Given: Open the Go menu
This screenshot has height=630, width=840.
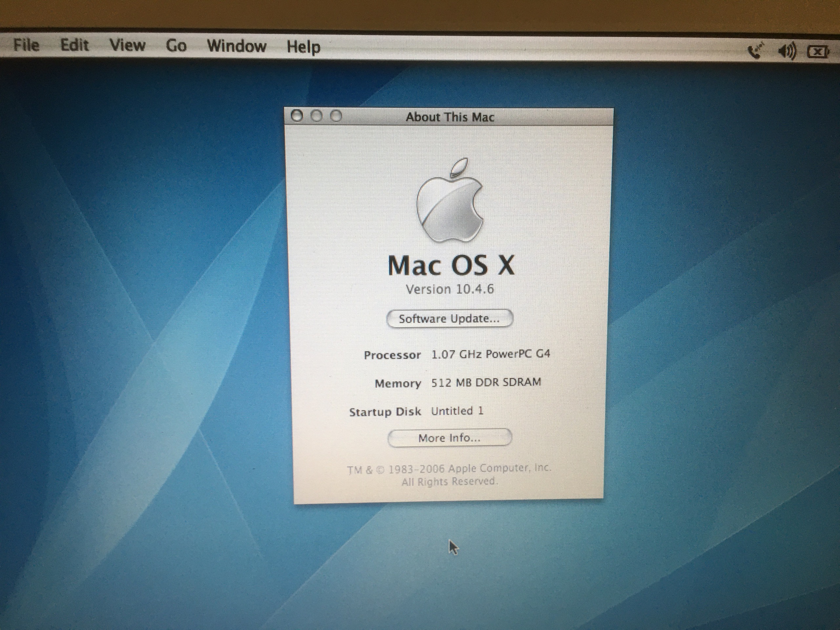Looking at the screenshot, I should pyautogui.click(x=176, y=46).
